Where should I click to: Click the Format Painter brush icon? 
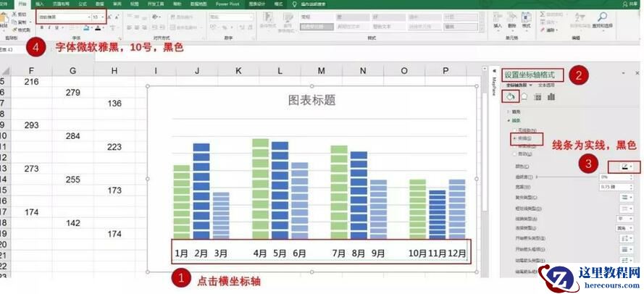pos(14,30)
